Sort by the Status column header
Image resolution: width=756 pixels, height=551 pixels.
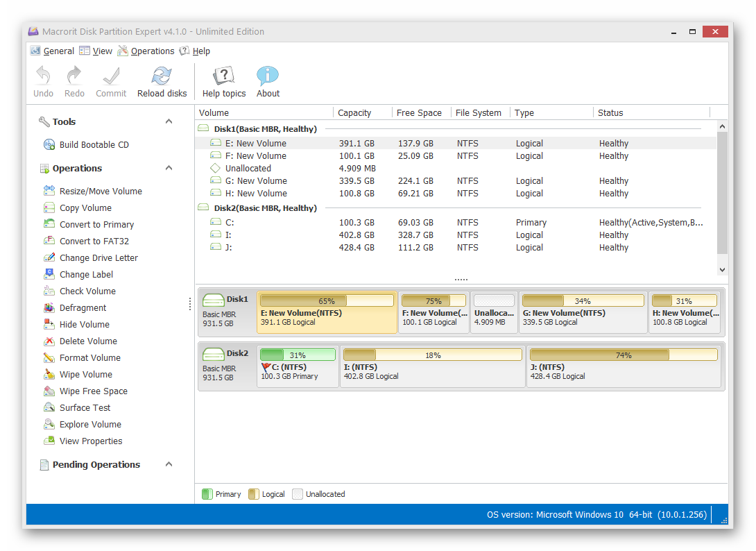tap(651, 113)
